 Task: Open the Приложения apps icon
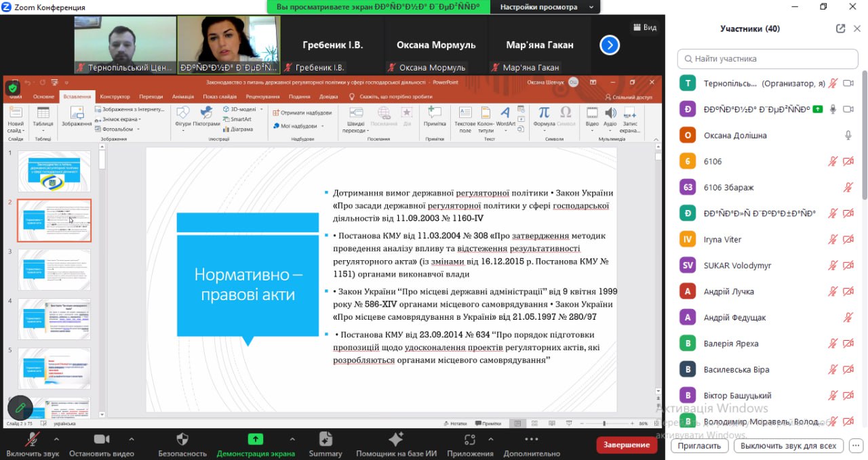click(x=469, y=439)
